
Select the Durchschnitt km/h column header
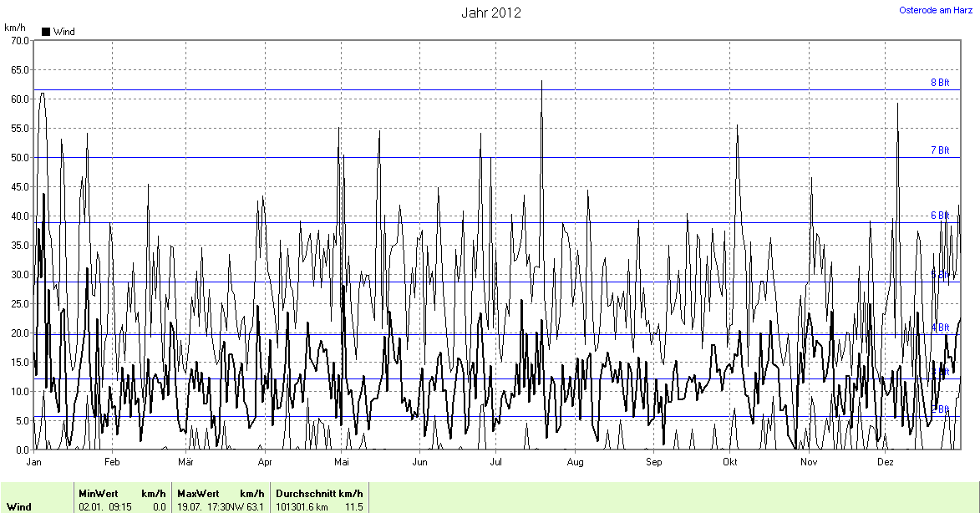click(x=318, y=494)
